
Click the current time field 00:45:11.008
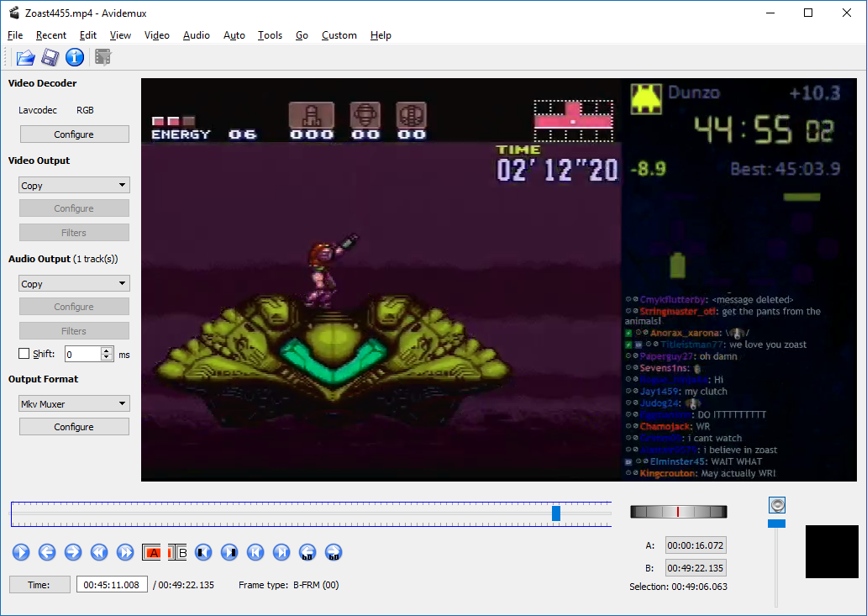[112, 584]
